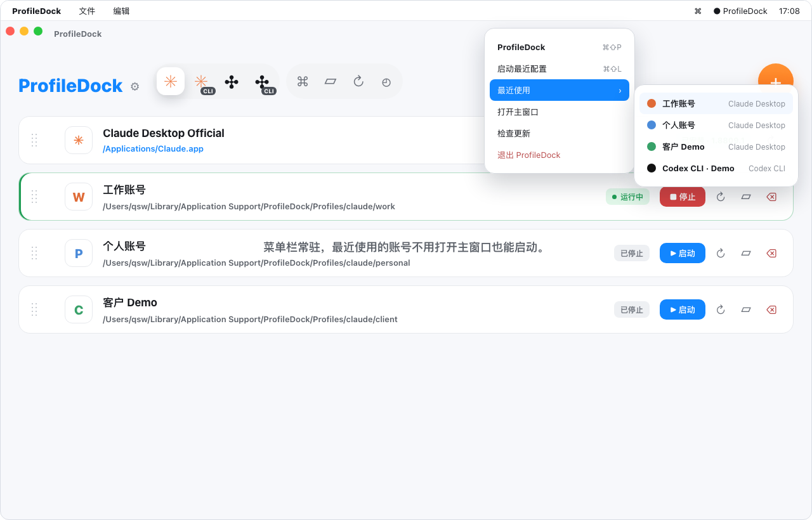The height and width of the screenshot is (520, 812).
Task: Click the blue ProfileDock heading logo
Action: pyautogui.click(x=70, y=86)
